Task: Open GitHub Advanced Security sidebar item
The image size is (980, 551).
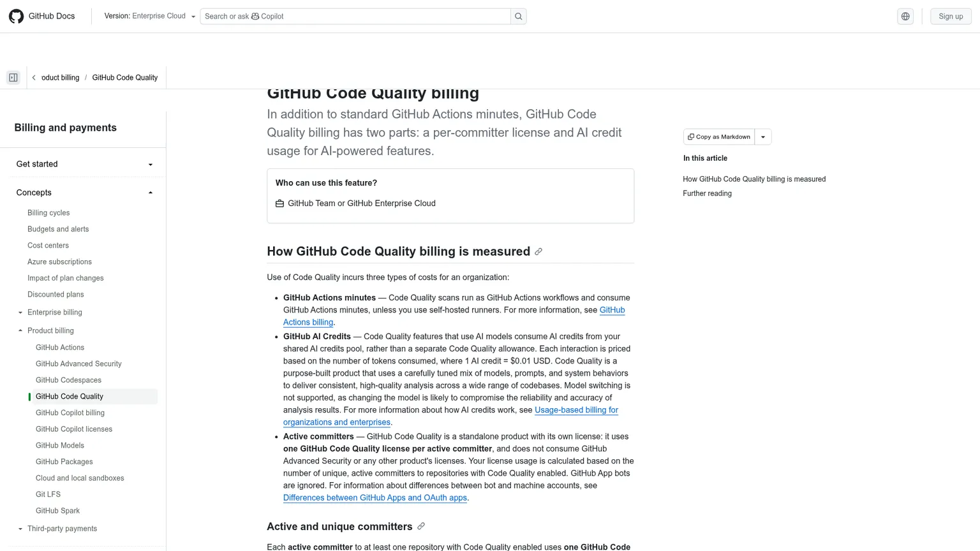Action: tap(78, 364)
